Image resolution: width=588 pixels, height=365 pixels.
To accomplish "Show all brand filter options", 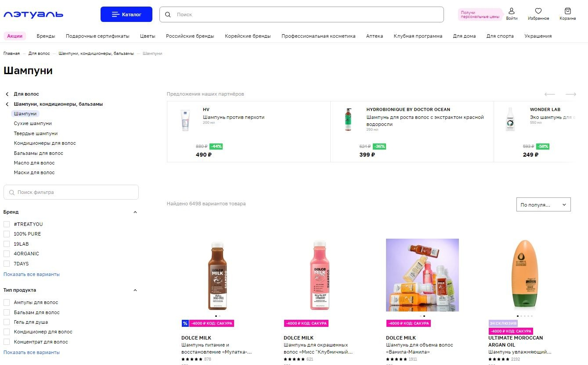I will [32, 274].
